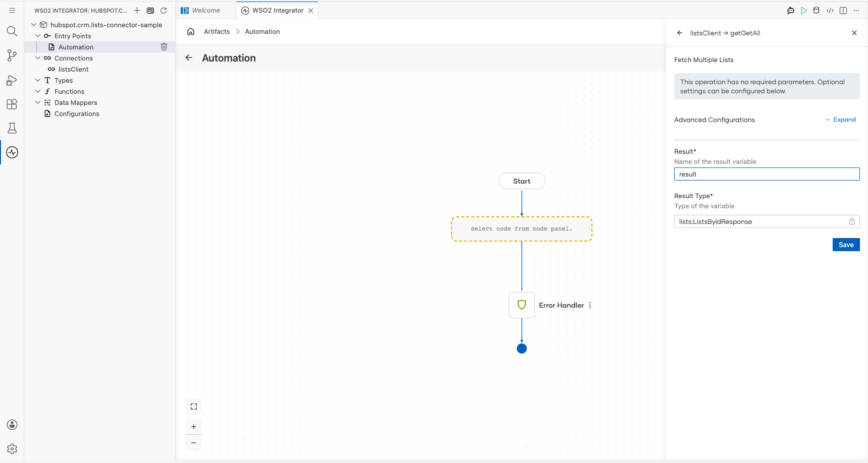This screenshot has width=868, height=463.
Task: Expand the Functions section
Action: [x=38, y=91]
